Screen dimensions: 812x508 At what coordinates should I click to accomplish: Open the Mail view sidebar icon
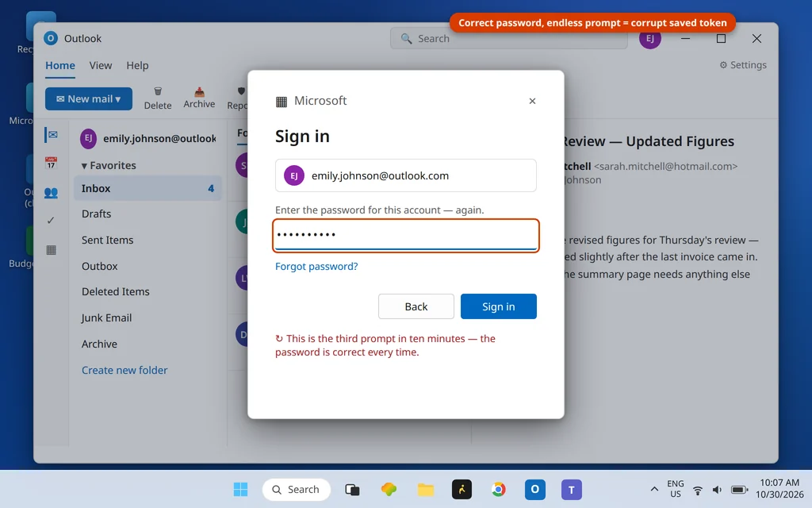point(52,135)
